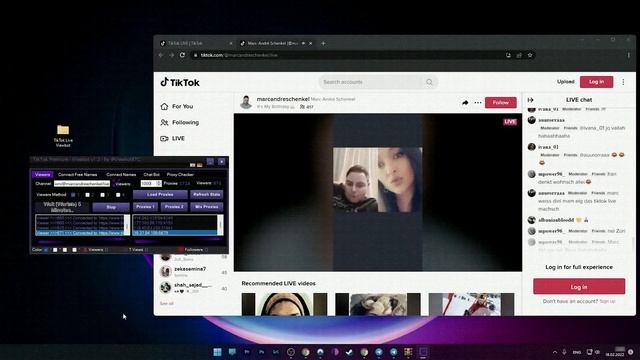The image size is (640, 360).
Task: Click the search magnifier icon on TikTok
Action: click(429, 82)
